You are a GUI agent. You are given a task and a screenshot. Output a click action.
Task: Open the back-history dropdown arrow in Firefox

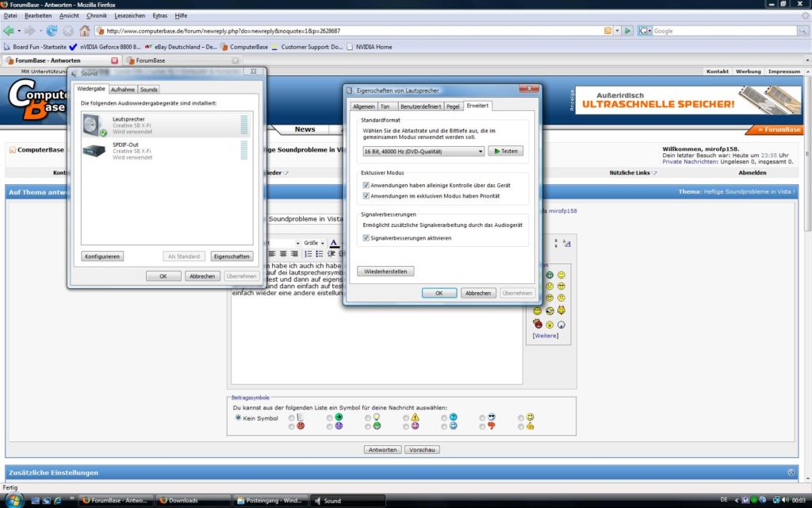click(x=19, y=31)
